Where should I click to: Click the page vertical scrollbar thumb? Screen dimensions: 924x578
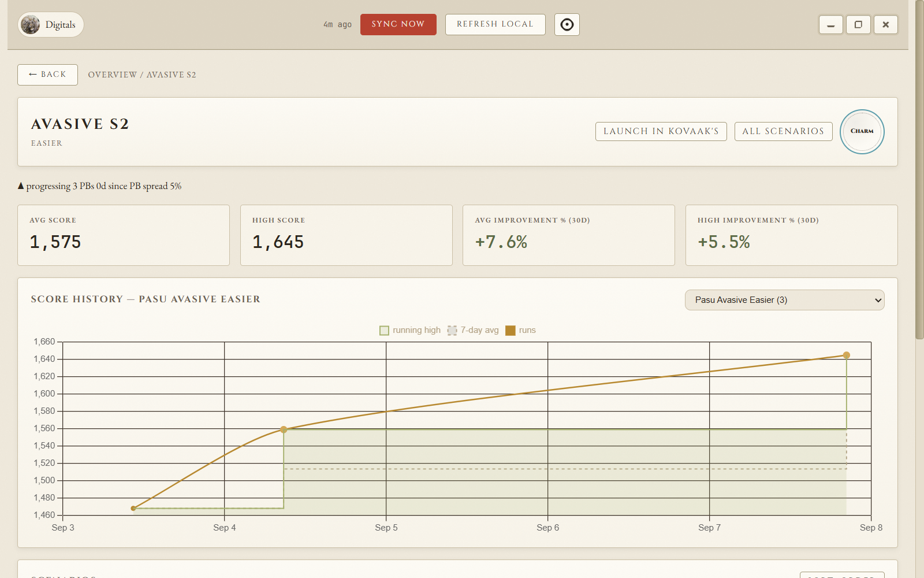click(x=919, y=169)
